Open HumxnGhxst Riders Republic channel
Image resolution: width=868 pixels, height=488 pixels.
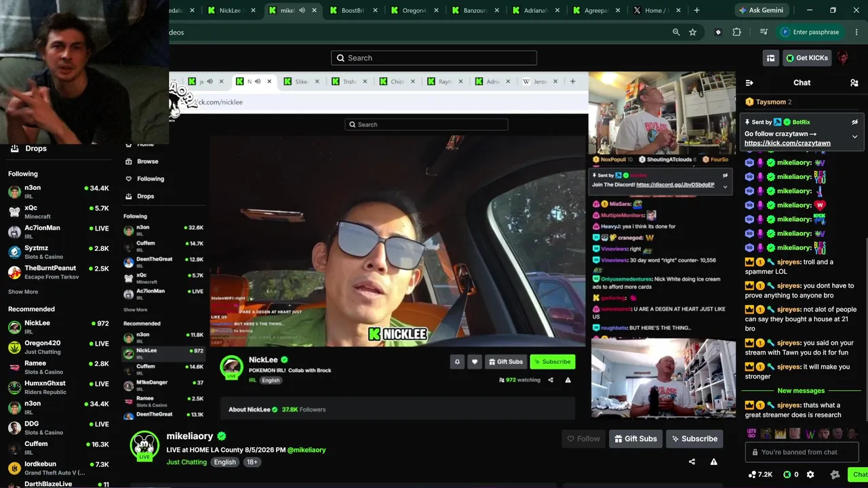(x=58, y=388)
